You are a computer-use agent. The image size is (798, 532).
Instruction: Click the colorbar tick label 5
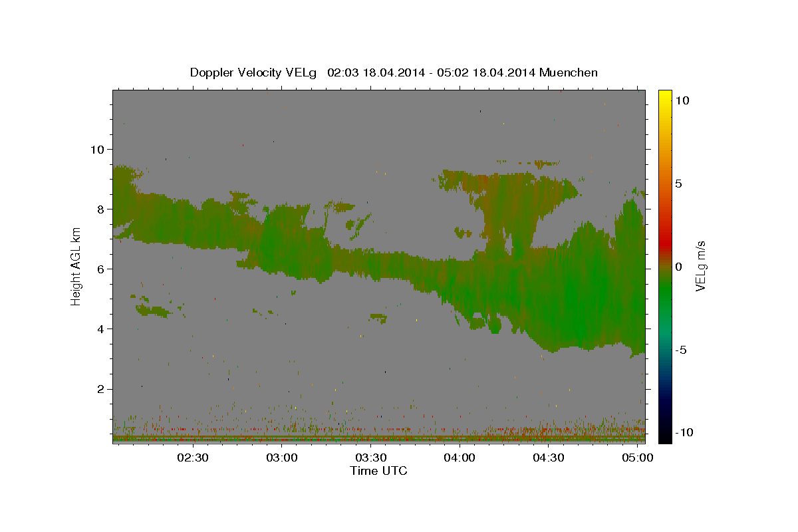point(679,184)
